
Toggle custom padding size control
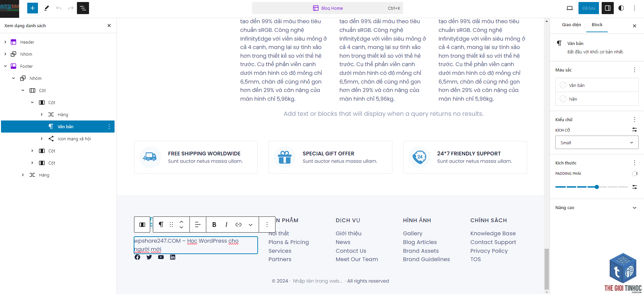[635, 187]
